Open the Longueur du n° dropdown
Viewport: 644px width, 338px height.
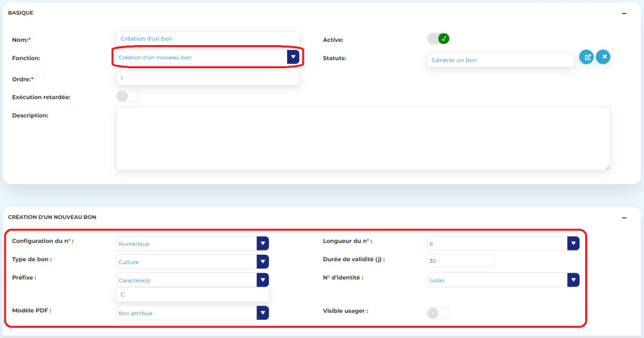click(x=573, y=243)
